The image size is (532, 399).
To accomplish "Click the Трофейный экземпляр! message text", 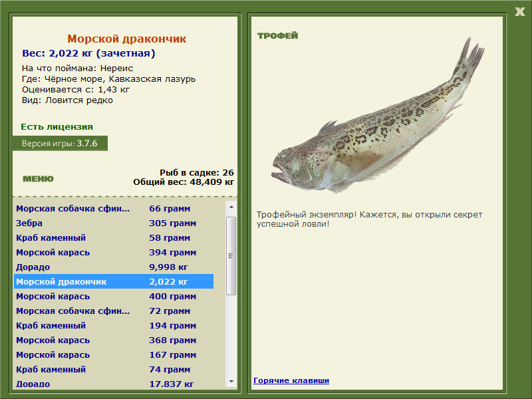I will click(369, 219).
